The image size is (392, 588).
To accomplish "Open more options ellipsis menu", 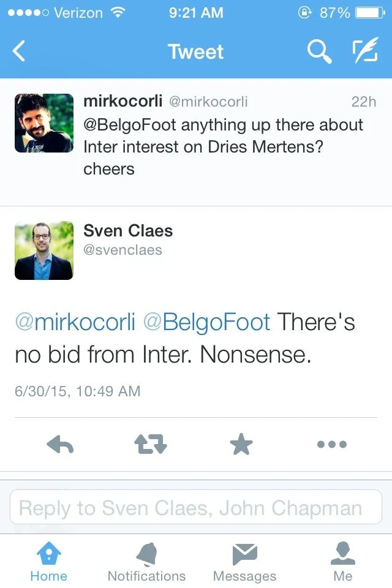I will pyautogui.click(x=332, y=445).
